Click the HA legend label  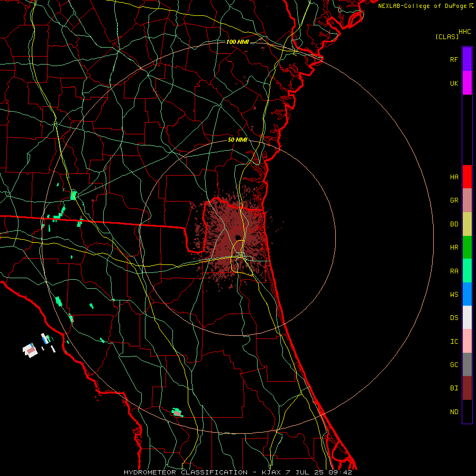[454, 177]
